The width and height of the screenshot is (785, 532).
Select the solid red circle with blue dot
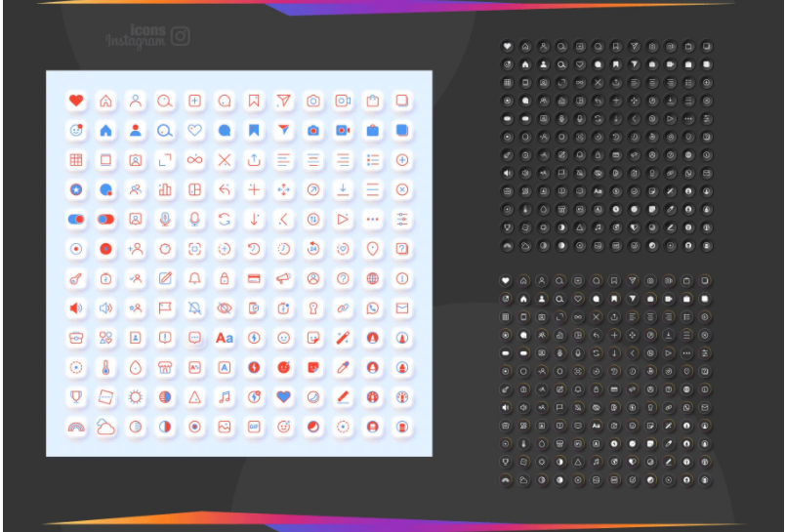[x=105, y=249]
